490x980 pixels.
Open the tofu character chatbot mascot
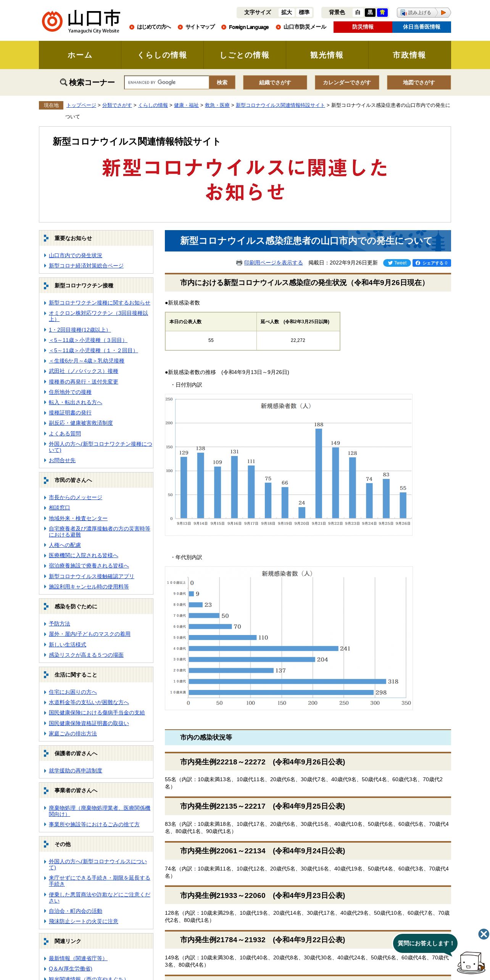tap(471, 962)
